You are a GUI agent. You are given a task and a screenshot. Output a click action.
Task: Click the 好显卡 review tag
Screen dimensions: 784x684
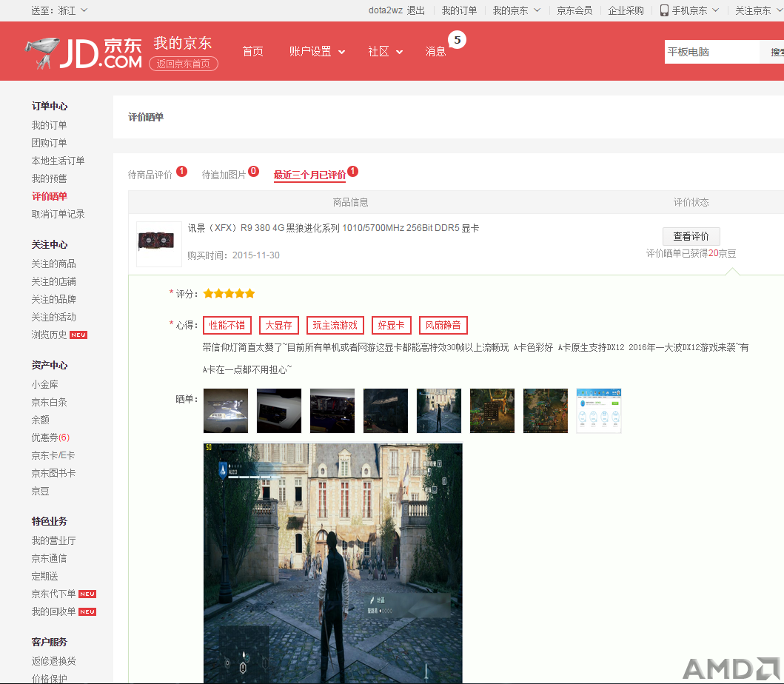click(x=392, y=326)
